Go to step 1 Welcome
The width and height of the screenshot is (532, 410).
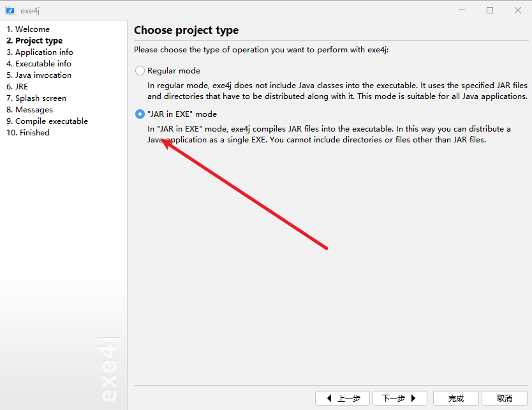(28, 29)
